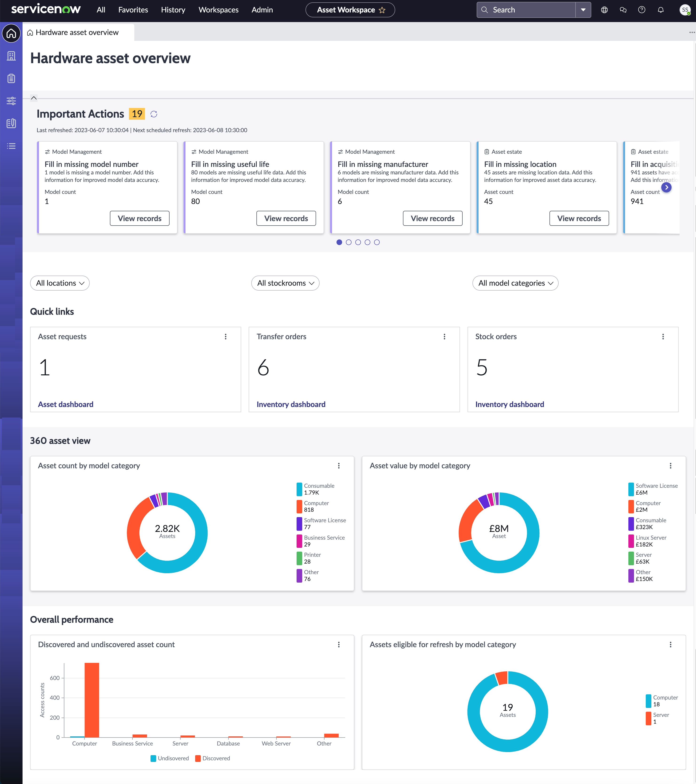View records for missing model number
Viewport: 696px width, 784px height.
pyautogui.click(x=140, y=218)
